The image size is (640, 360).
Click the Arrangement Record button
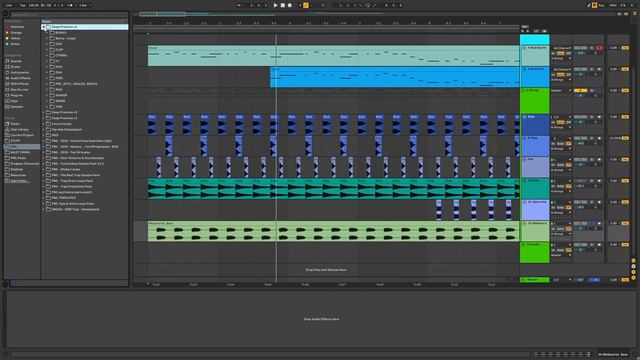(290, 5)
